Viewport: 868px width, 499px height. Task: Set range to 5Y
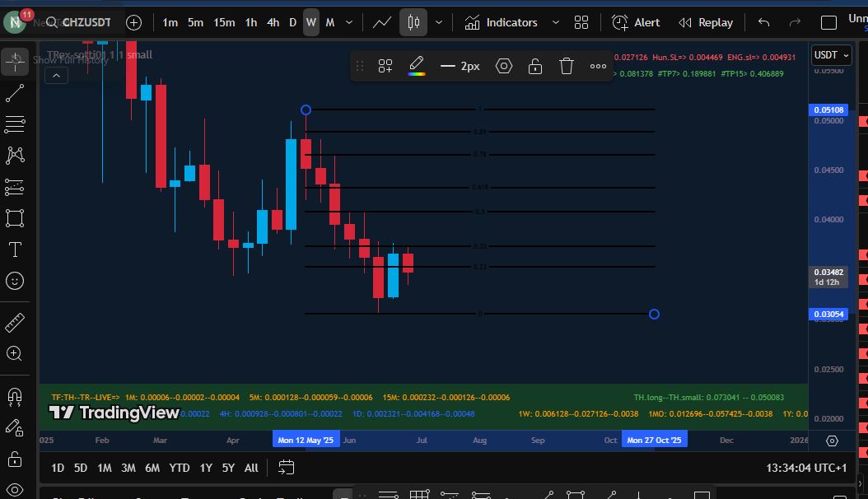click(228, 468)
